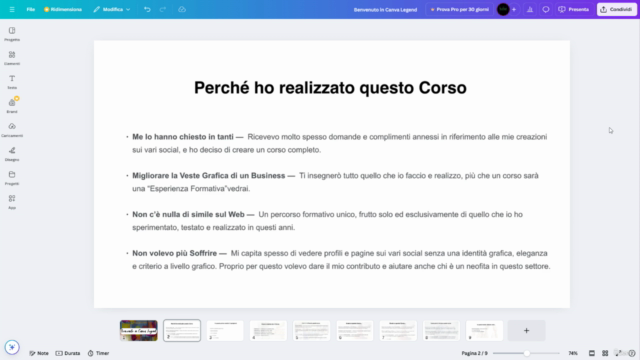Open the Durata setting
This screenshot has width=640, height=360.
click(x=68, y=353)
